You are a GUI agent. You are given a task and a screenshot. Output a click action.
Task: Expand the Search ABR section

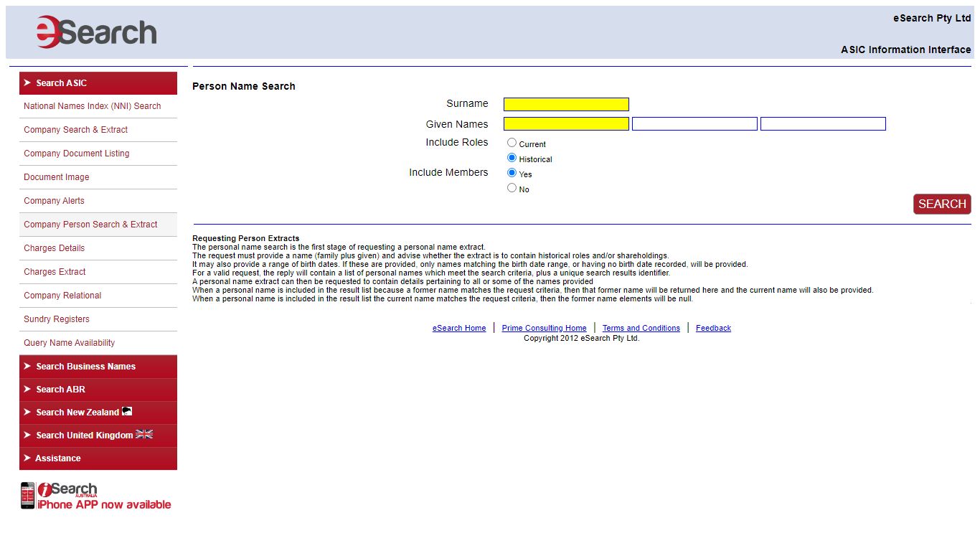(98, 390)
